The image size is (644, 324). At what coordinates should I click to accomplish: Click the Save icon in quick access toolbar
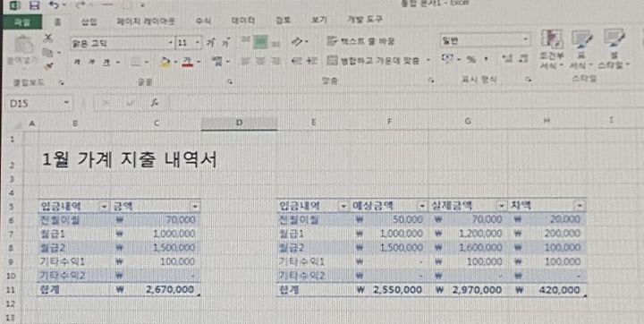coord(34,5)
